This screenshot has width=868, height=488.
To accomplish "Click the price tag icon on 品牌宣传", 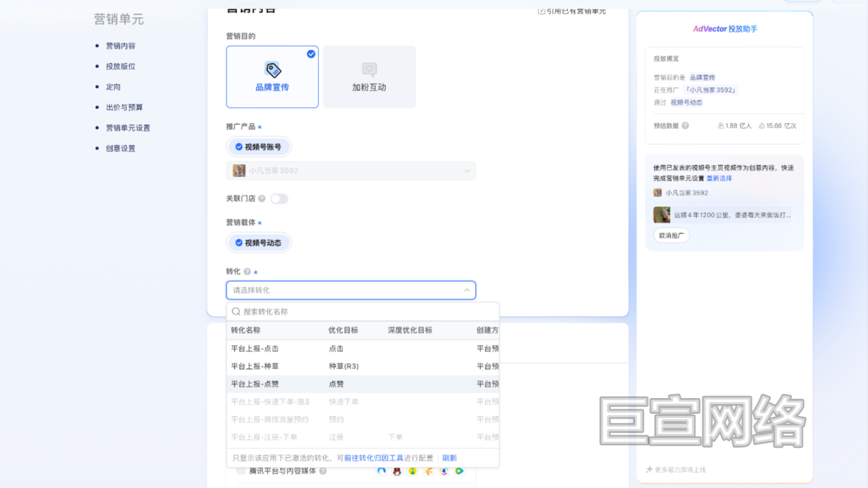I will pos(273,69).
